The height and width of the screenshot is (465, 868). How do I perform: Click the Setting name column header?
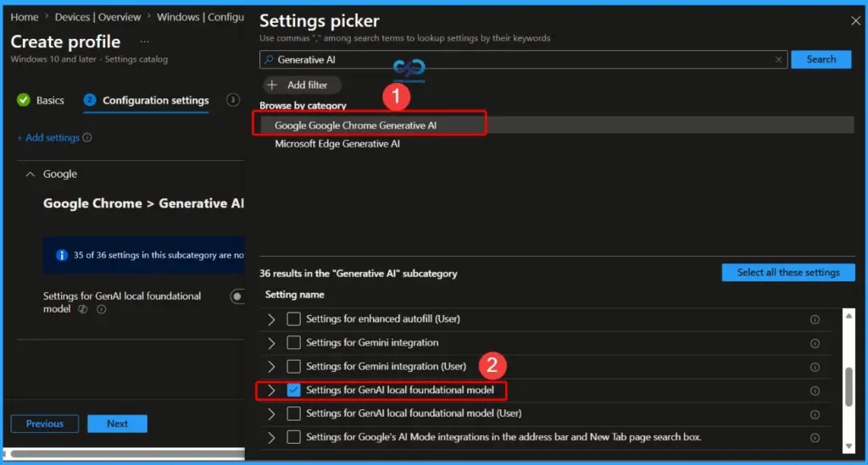click(294, 295)
